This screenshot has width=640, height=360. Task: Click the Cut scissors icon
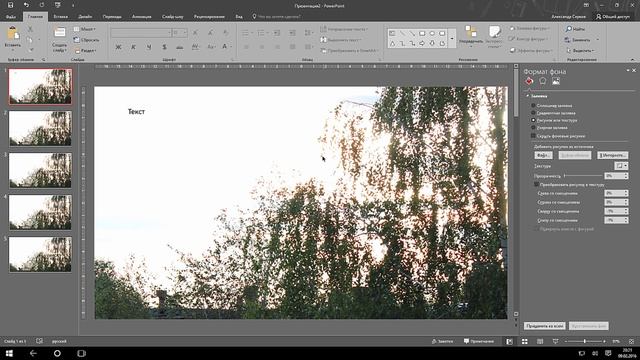click(x=30, y=29)
